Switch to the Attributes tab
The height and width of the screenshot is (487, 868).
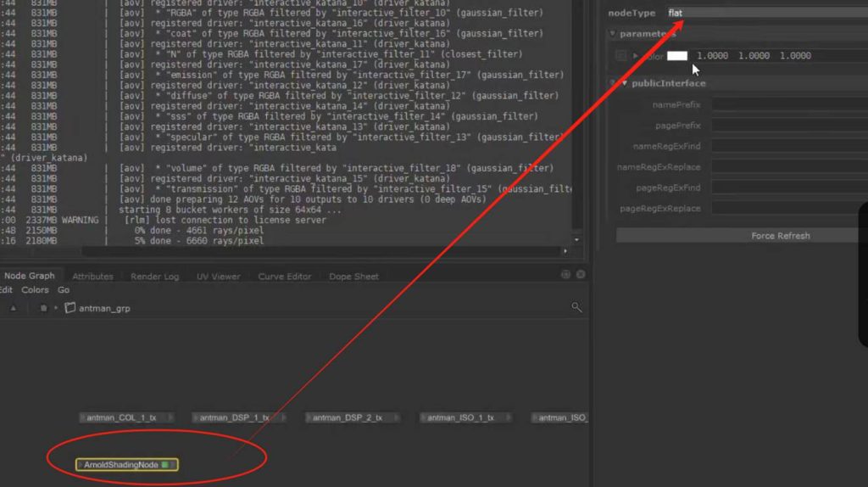click(x=92, y=277)
